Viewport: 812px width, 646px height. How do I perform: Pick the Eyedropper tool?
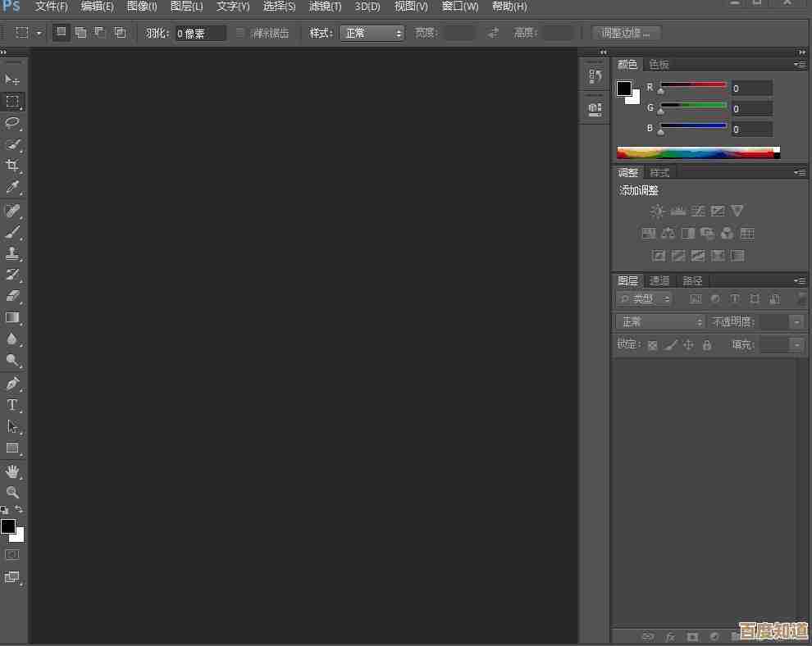12,188
